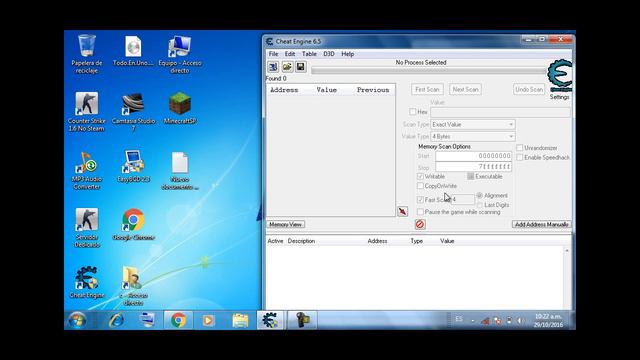
Task: Open the File menu
Action: (x=273, y=54)
